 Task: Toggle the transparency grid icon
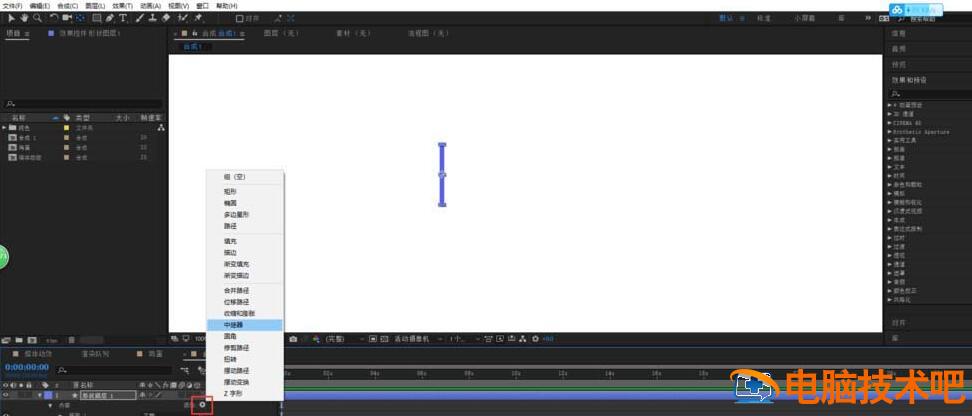point(384,339)
